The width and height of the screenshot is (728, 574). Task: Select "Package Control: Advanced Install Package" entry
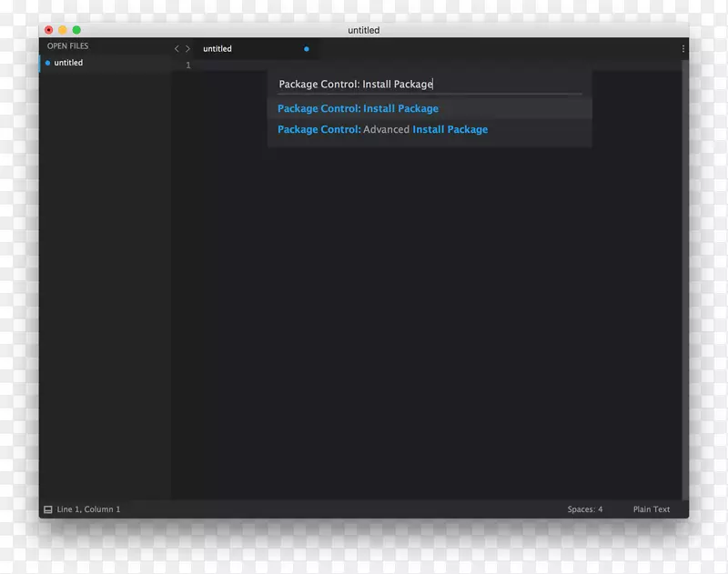click(x=382, y=129)
